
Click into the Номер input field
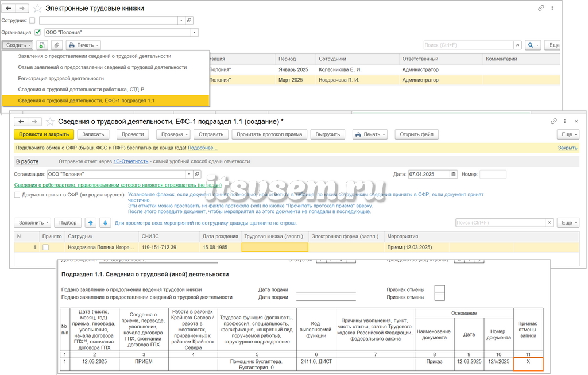point(493,174)
